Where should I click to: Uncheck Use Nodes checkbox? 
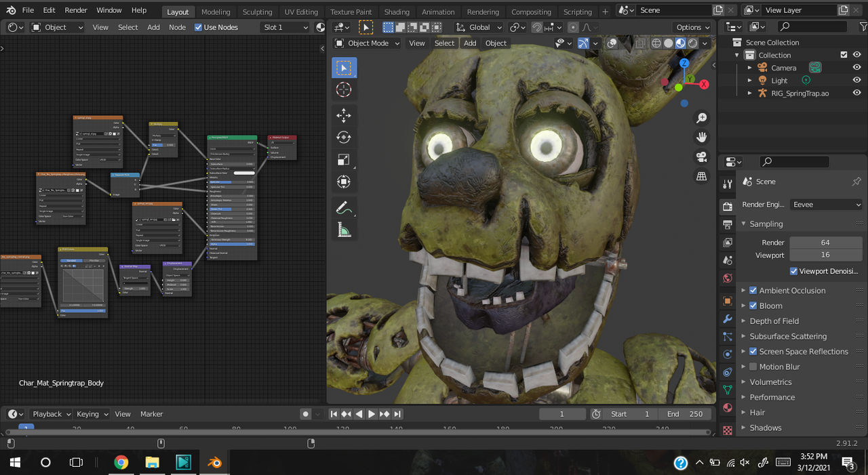coord(198,27)
